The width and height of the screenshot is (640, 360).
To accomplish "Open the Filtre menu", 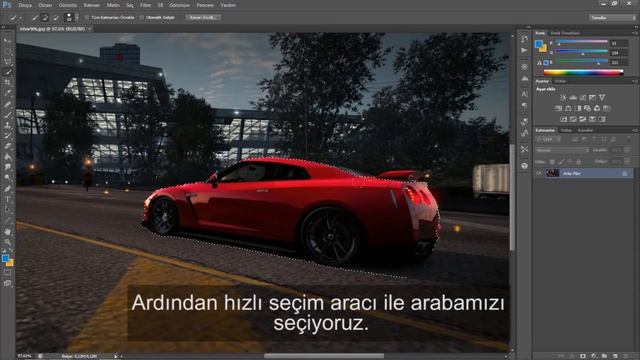I will tap(145, 5).
